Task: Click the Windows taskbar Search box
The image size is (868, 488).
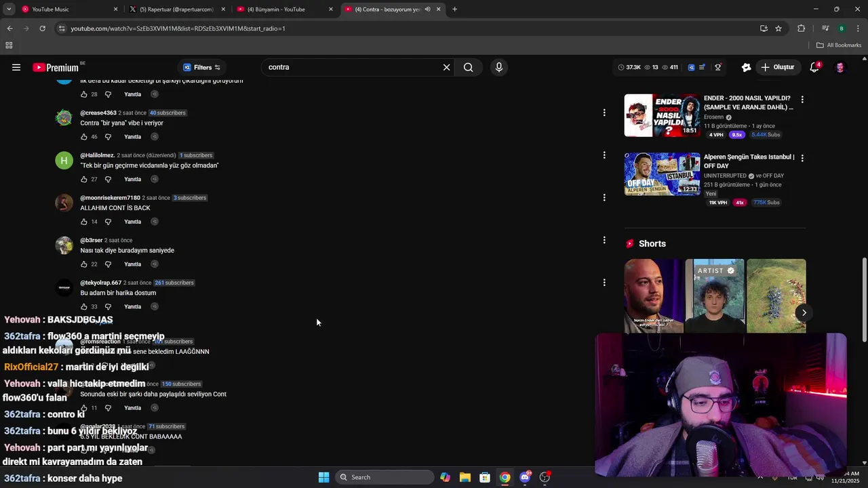Action: 385,477
